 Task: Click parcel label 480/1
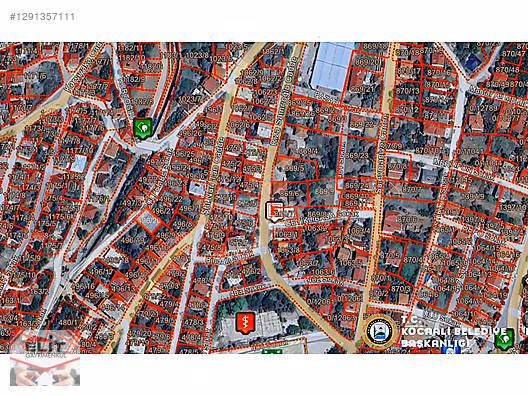pyautogui.click(x=69, y=322)
